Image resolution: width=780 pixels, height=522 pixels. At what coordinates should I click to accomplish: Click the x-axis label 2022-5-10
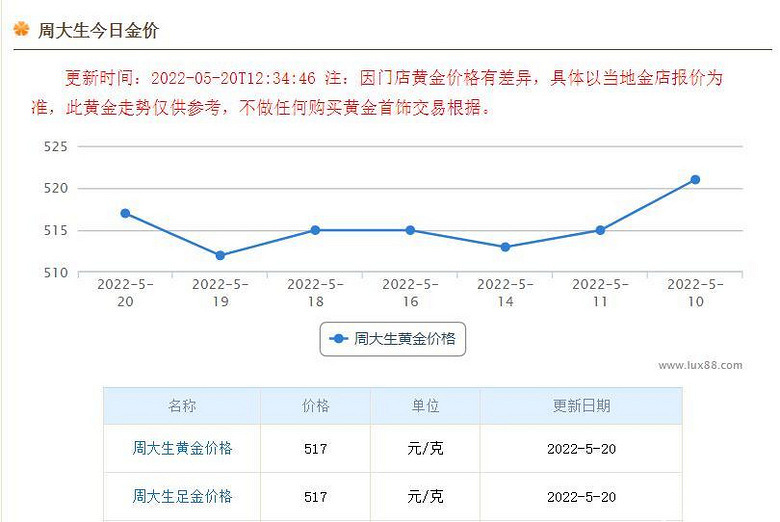[x=695, y=293]
